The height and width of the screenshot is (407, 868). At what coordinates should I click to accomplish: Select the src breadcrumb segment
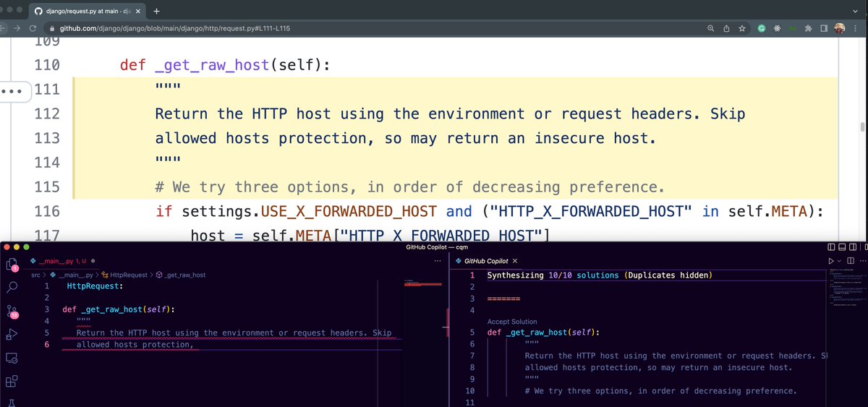35,275
